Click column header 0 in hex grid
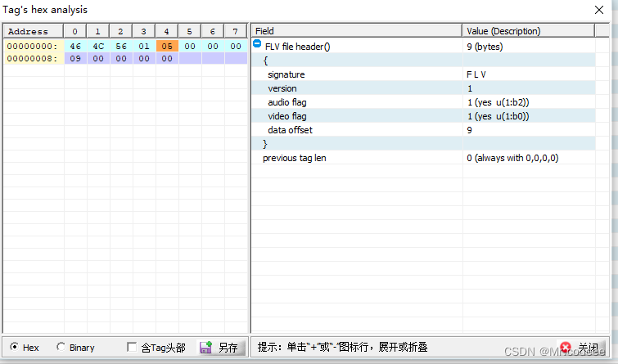Screen dimensions: 618x364 74,31
